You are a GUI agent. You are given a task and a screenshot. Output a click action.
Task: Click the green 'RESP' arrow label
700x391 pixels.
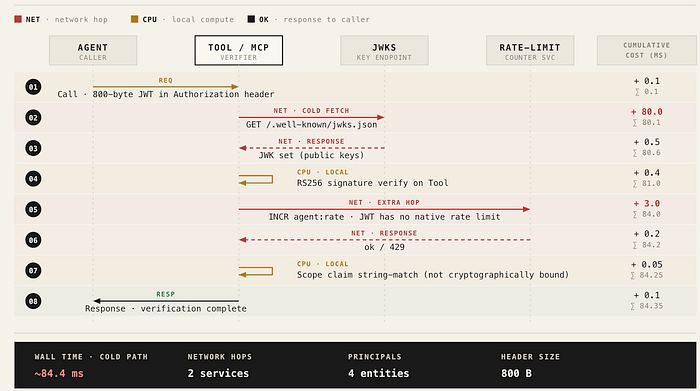click(x=165, y=294)
